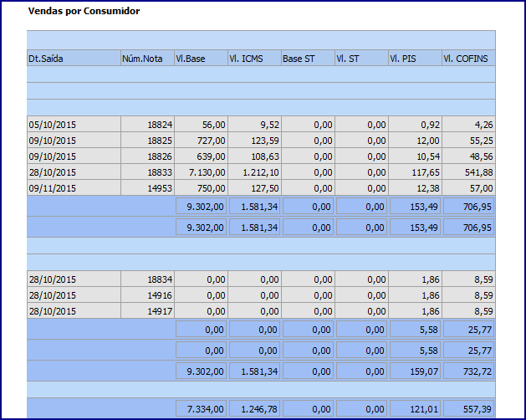The image size is (526, 420).
Task: Click COFINS value 48,56
Action: [468, 156]
